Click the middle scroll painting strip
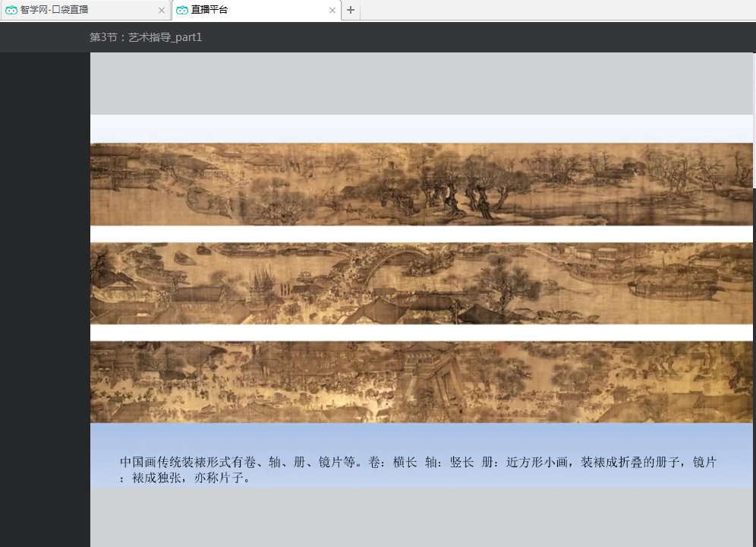The width and height of the screenshot is (756, 547). [x=421, y=283]
